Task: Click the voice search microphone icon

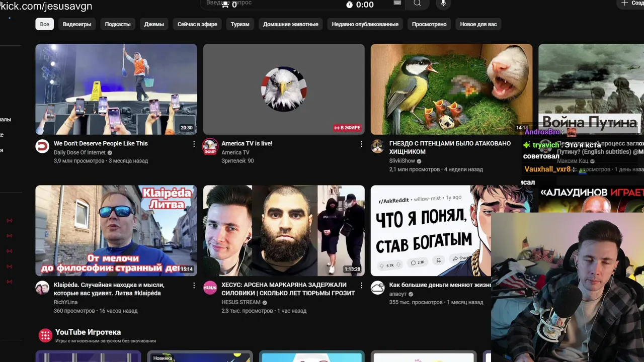Action: pos(443,4)
